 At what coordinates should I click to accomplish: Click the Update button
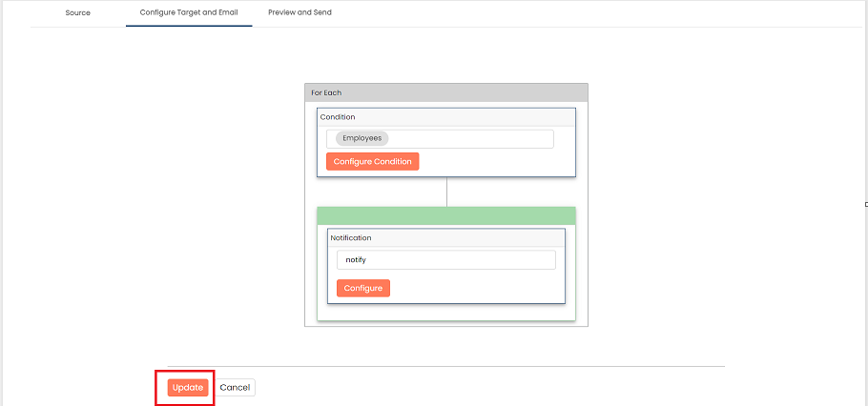tap(188, 388)
